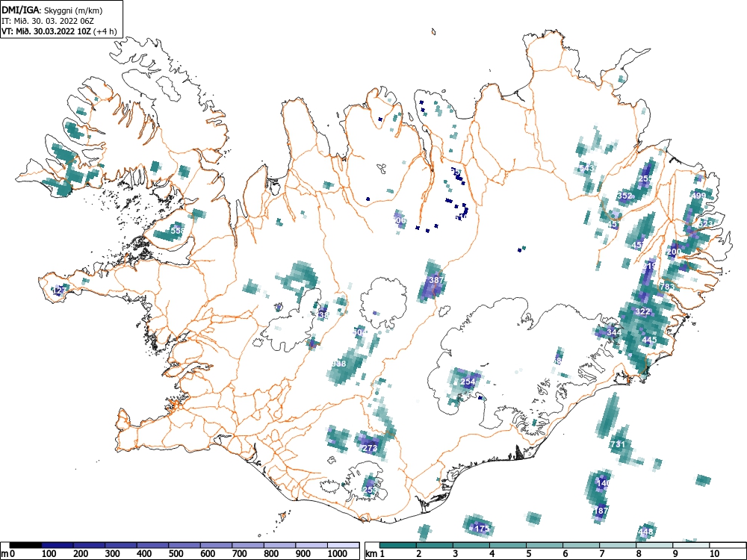Click the 10 label on the km scale
The width and height of the screenshot is (747, 560).
tap(713, 554)
